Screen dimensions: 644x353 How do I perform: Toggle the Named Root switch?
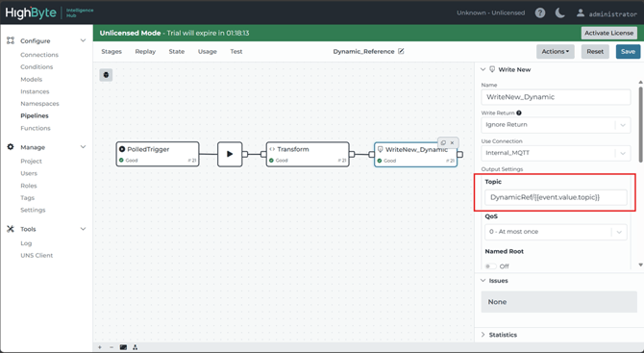coord(491,266)
